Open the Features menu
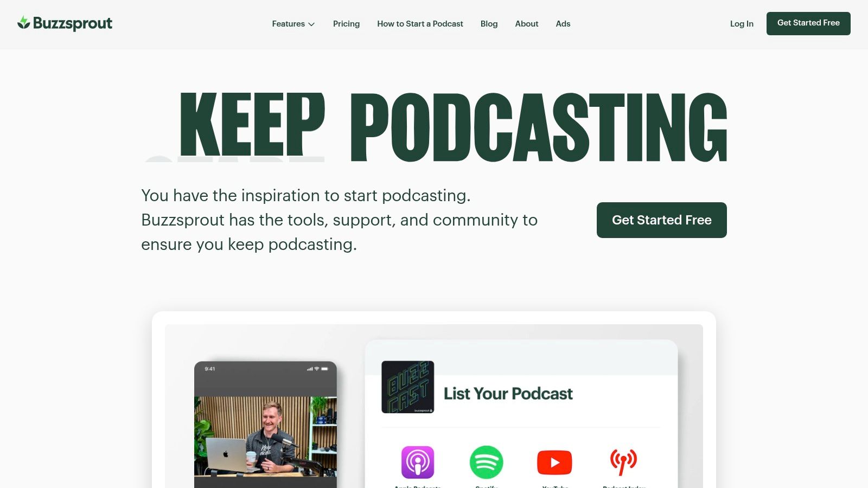The image size is (868, 488). tap(293, 24)
